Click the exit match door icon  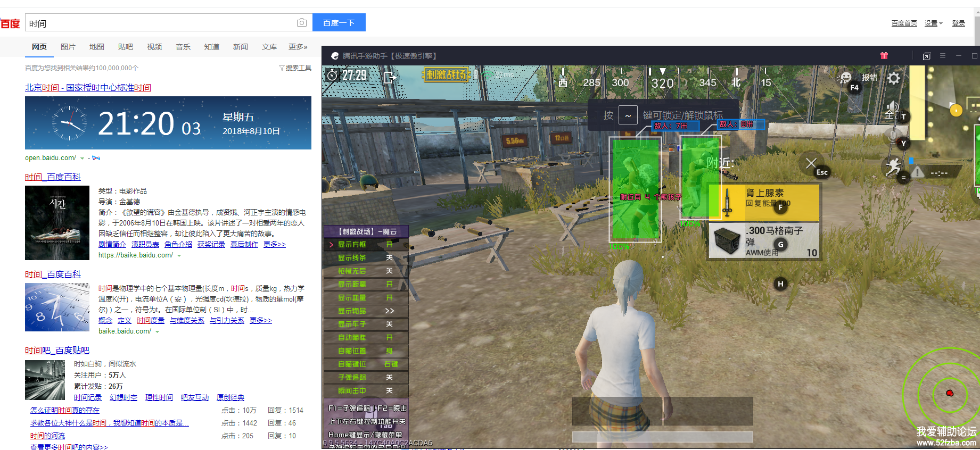tap(390, 78)
